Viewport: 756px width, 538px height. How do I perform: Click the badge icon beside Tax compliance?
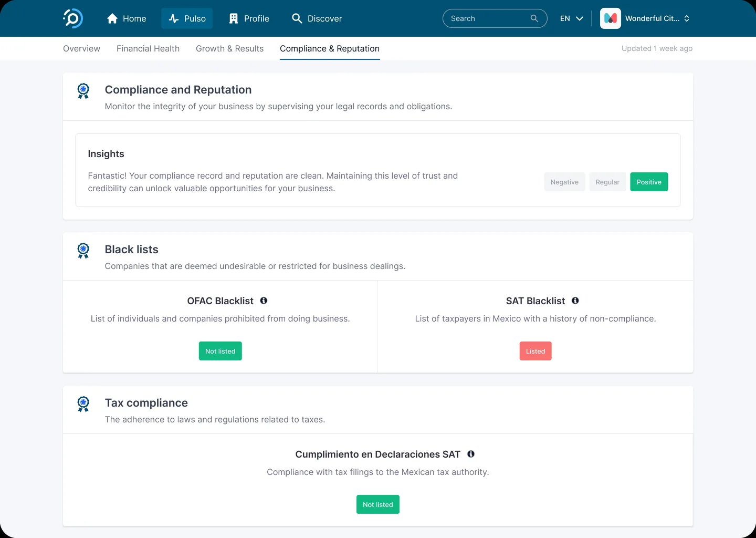click(x=83, y=404)
